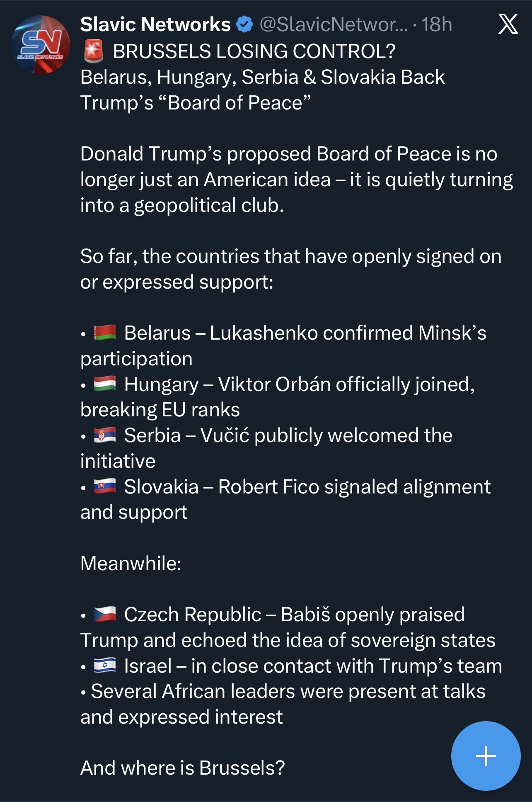Screen dimensions: 532x802
Task: Click the 18h post timestamp
Action: click(x=437, y=24)
